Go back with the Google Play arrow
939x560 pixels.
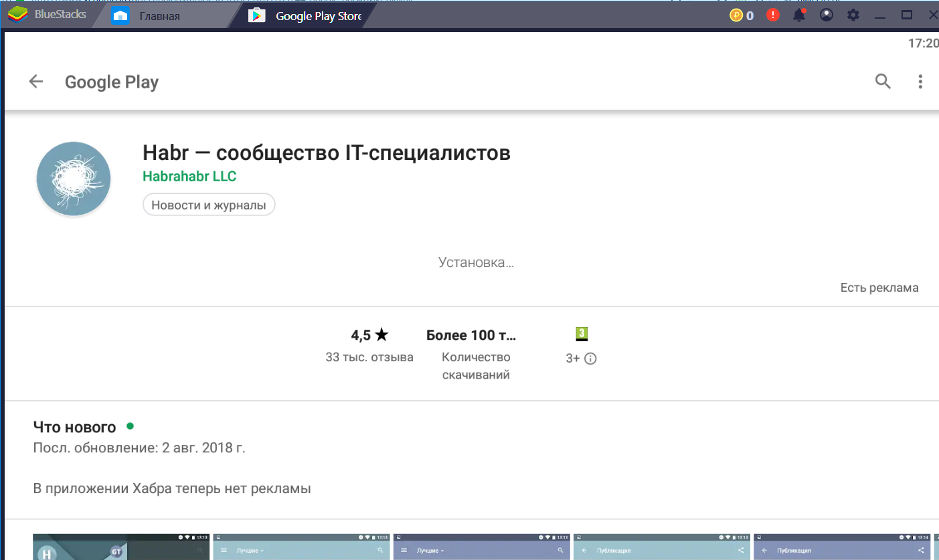(x=35, y=82)
